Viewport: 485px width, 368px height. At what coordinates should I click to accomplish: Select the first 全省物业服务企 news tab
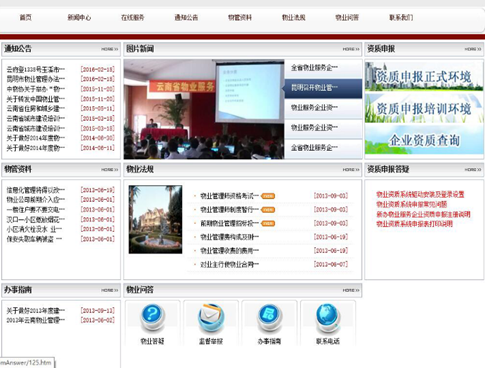[x=323, y=68]
